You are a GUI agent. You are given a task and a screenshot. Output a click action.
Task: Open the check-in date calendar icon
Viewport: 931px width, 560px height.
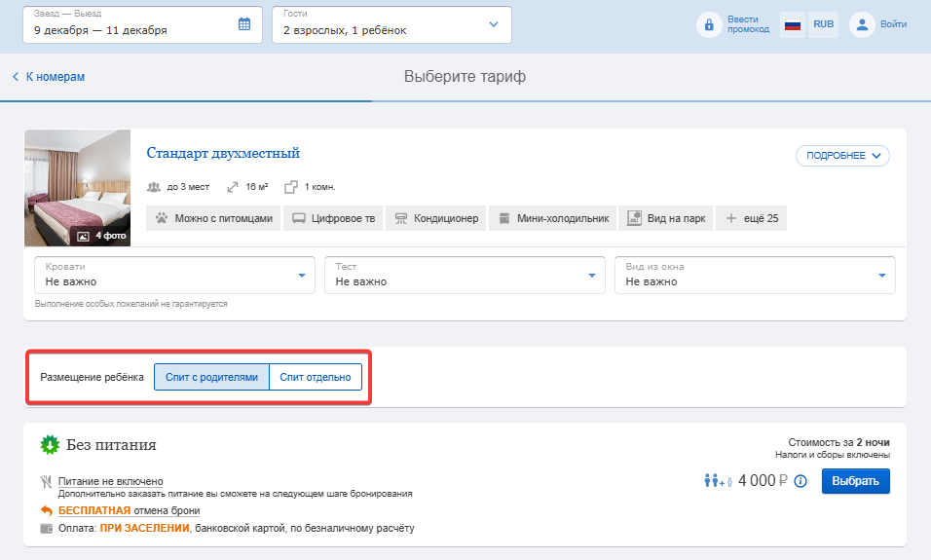point(244,24)
